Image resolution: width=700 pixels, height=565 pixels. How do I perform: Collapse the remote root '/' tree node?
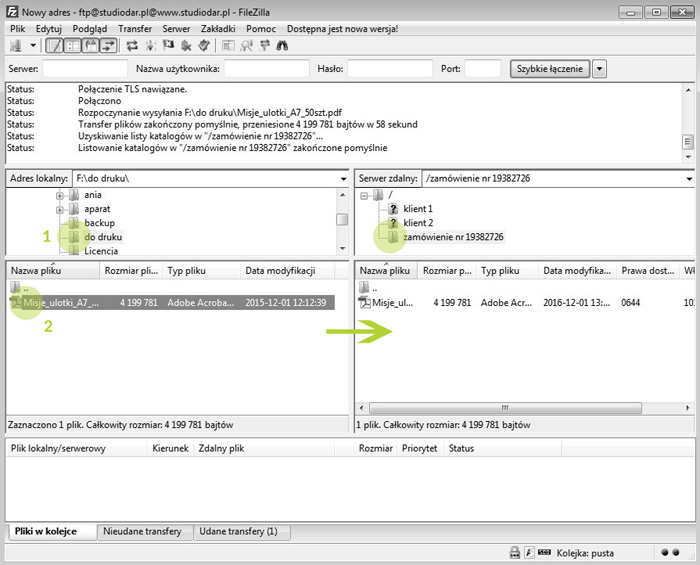click(x=364, y=195)
